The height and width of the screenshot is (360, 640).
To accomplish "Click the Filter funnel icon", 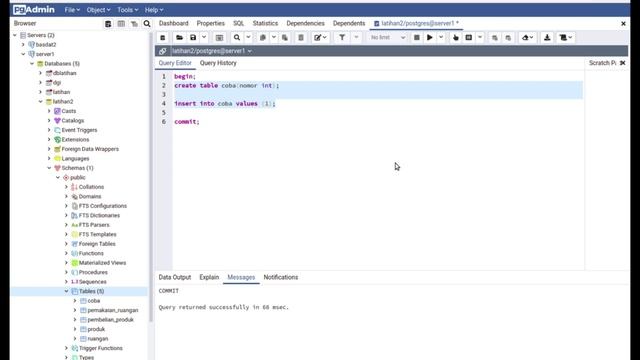I will (x=342, y=38).
